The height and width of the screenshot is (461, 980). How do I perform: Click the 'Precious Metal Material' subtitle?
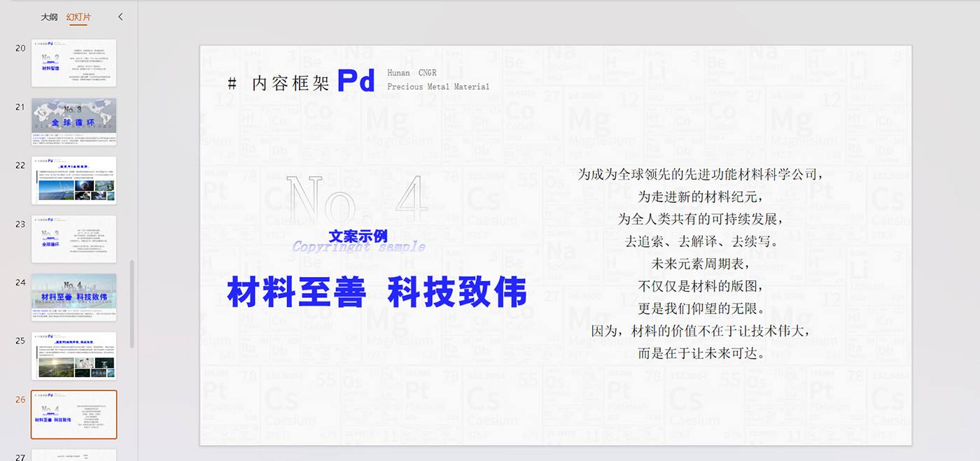point(438,87)
